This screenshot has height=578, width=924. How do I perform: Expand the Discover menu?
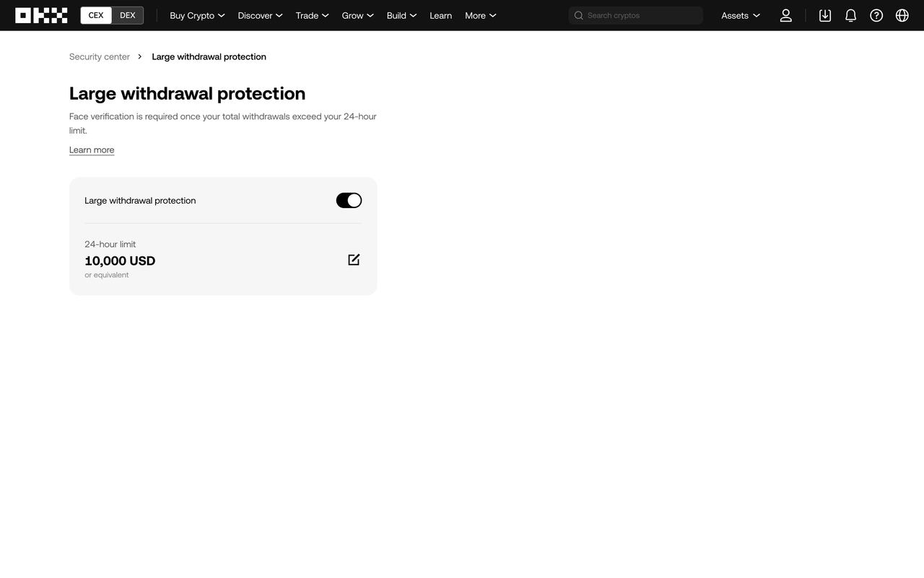click(260, 15)
